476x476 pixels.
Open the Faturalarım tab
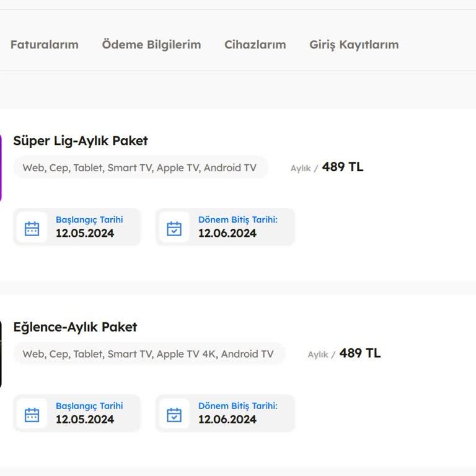click(45, 45)
